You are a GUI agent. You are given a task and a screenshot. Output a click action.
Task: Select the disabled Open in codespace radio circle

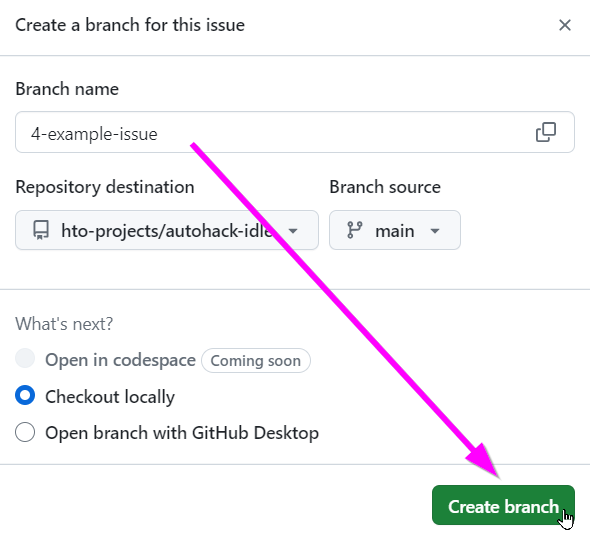[25, 358]
